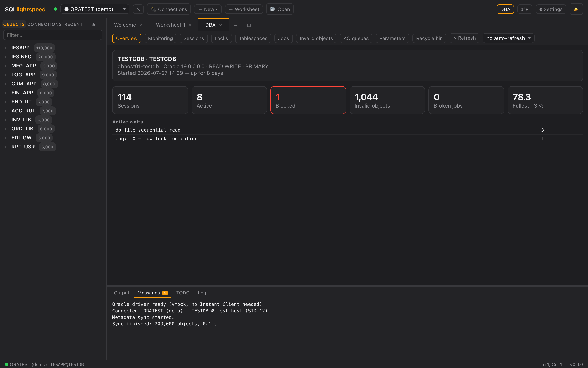Refresh the DBA overview
Screen dimensions: 588x368
coord(464,38)
